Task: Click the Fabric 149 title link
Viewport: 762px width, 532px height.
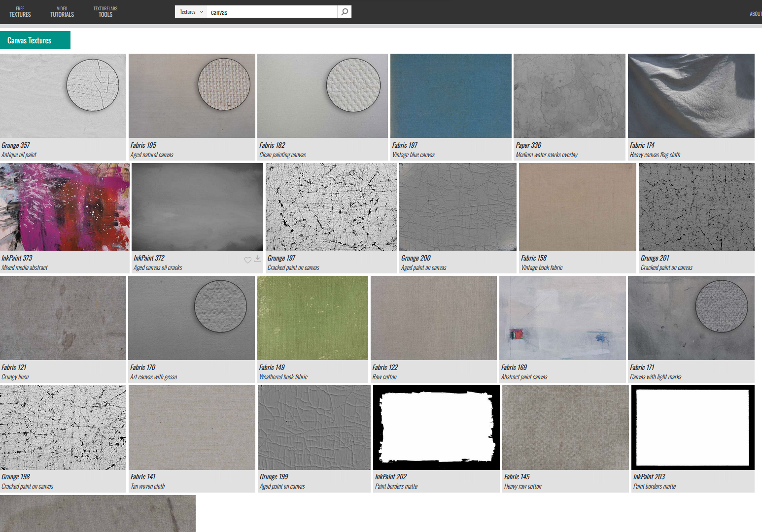Action: (272, 367)
